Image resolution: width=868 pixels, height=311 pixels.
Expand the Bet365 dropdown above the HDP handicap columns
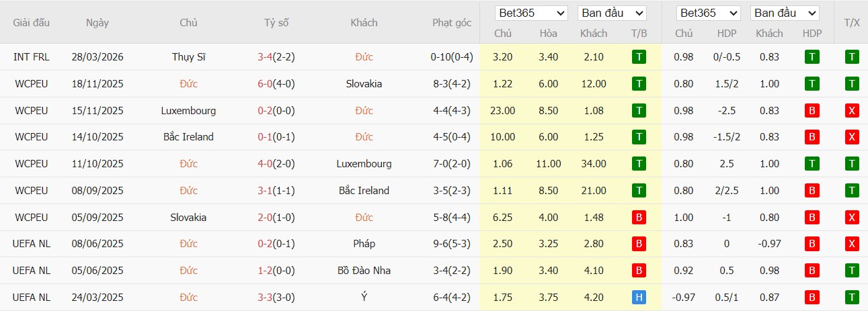[709, 13]
